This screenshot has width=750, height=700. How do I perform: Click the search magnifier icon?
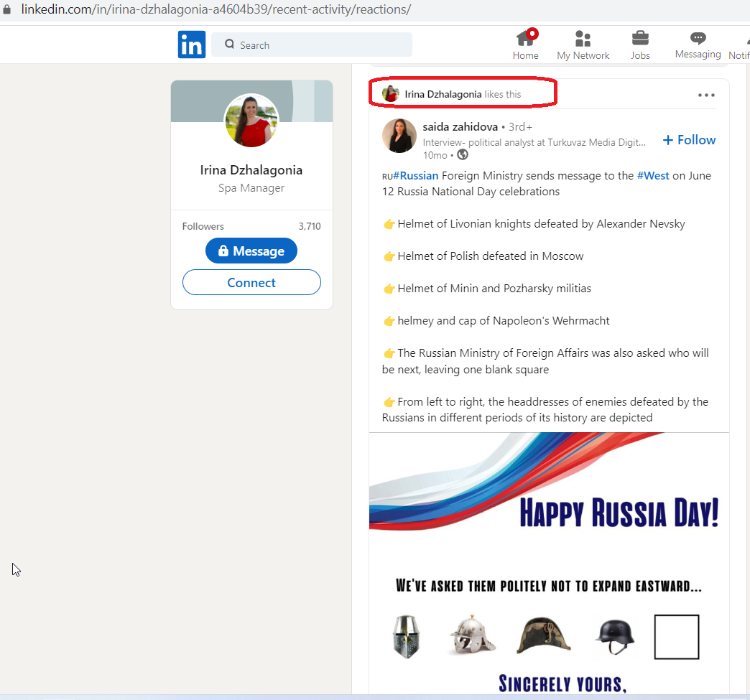pyautogui.click(x=230, y=45)
